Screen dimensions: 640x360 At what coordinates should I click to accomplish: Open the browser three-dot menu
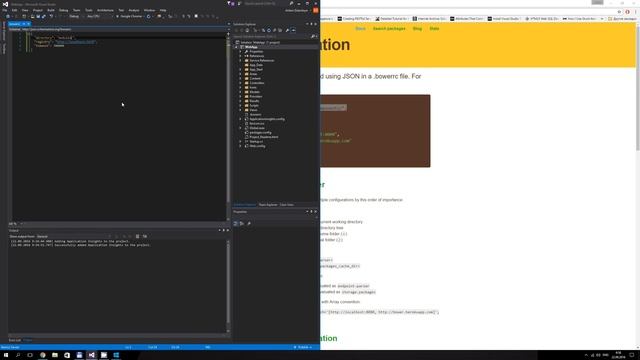click(x=636, y=12)
